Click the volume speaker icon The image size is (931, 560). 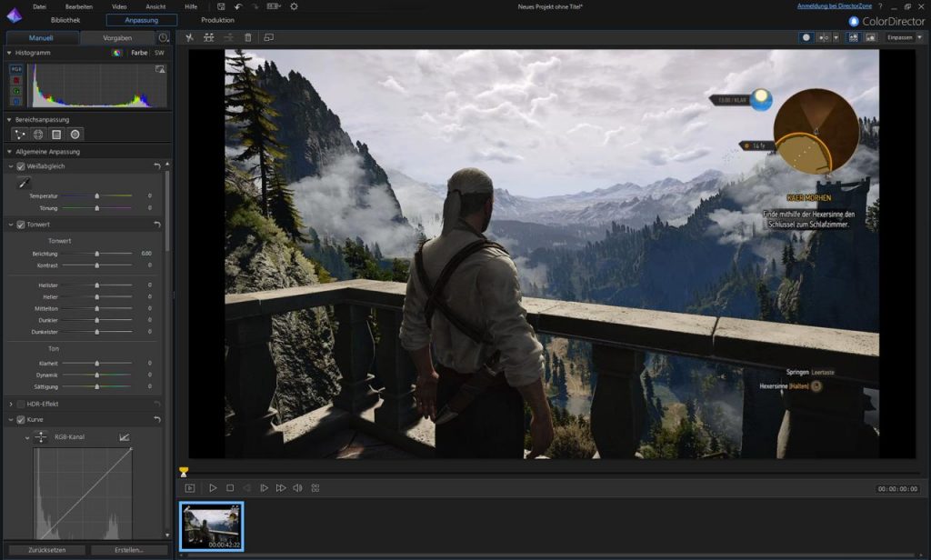[x=297, y=488]
